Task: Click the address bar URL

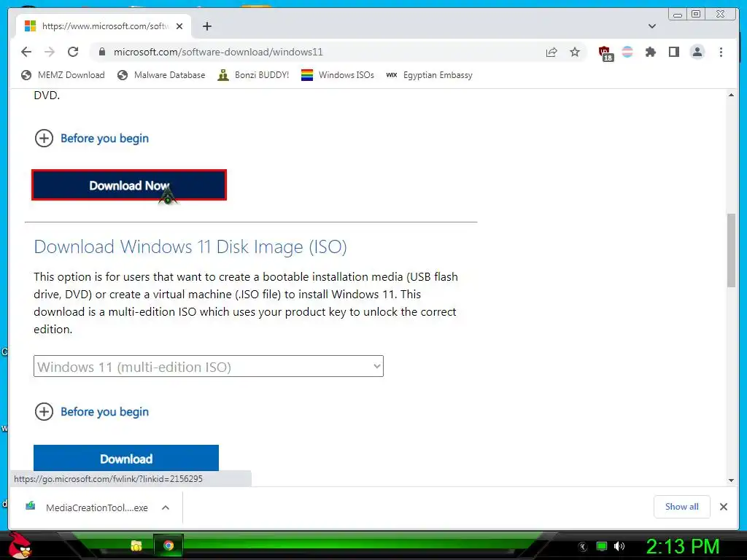Action: (218, 52)
